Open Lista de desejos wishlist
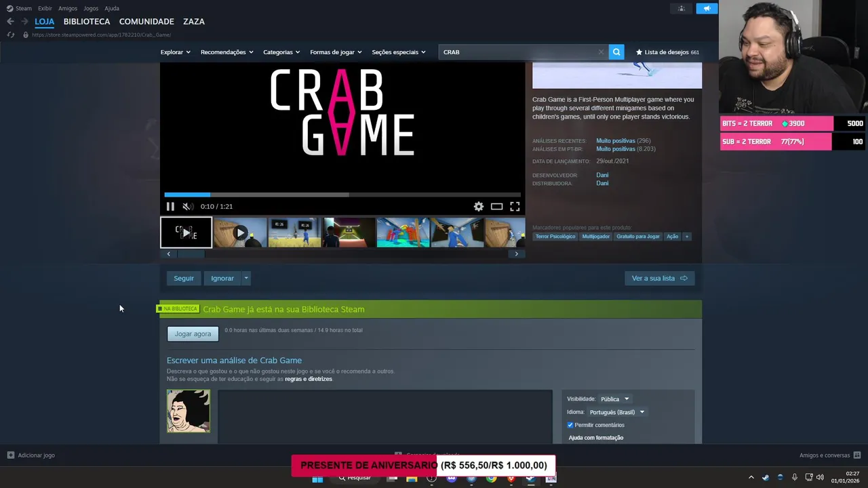Image resolution: width=868 pixels, height=488 pixels. (x=667, y=52)
